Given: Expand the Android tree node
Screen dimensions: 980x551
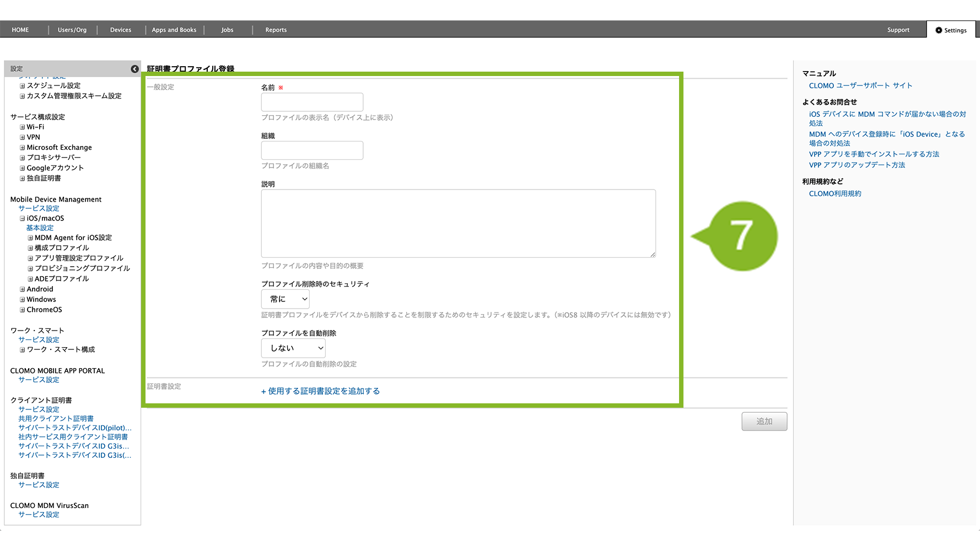Looking at the screenshot, I should coord(23,289).
